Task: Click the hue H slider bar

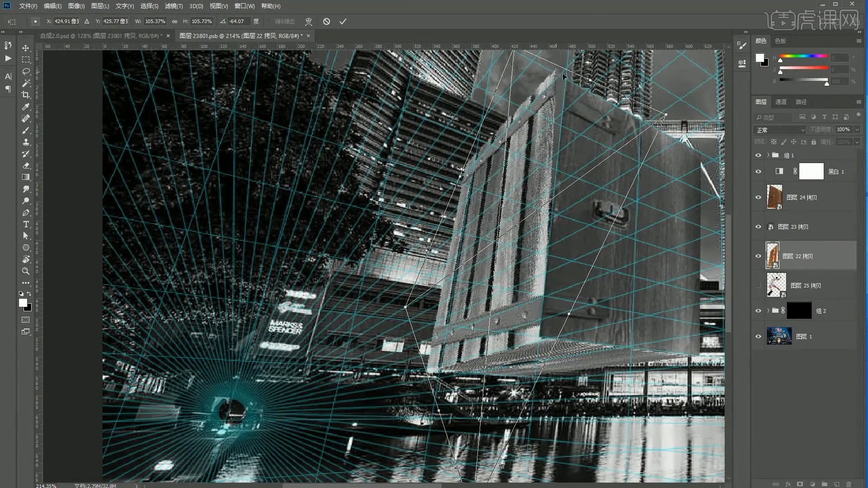Action: [x=803, y=56]
